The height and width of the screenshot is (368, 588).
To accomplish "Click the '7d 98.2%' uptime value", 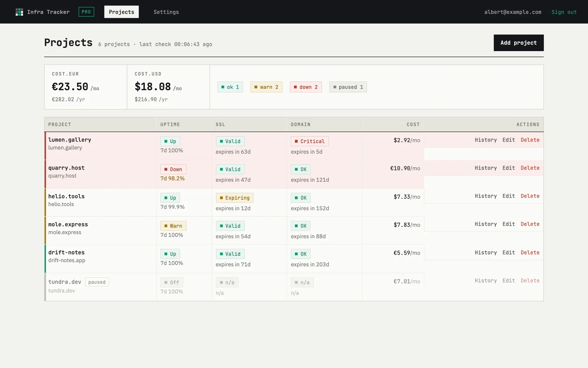I will click(x=172, y=178).
